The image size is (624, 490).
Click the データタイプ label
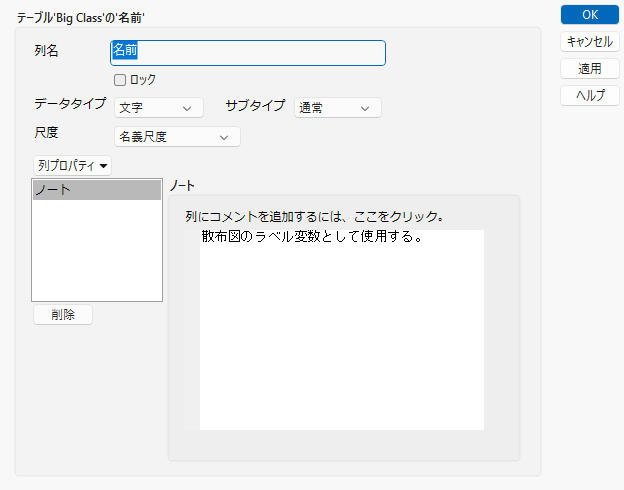coord(70,104)
